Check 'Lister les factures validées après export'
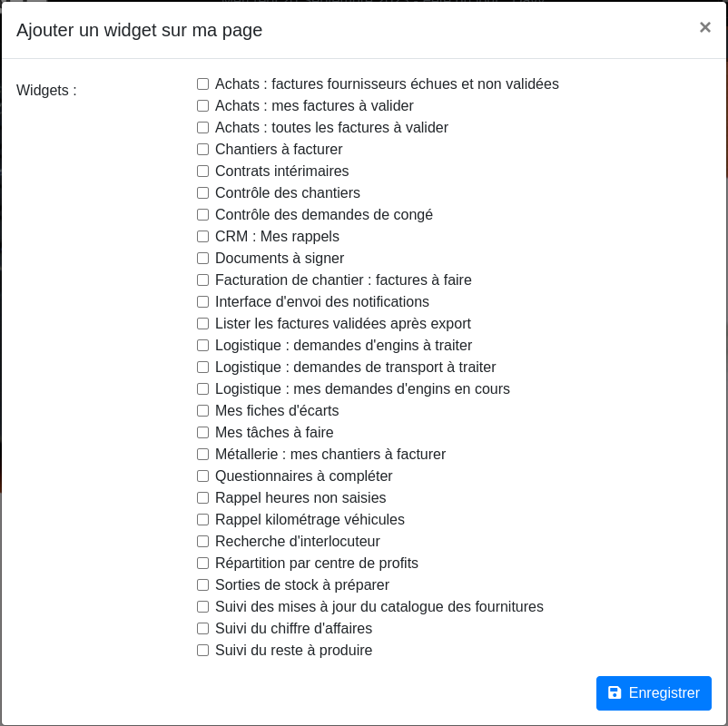728x726 pixels. pyautogui.click(x=203, y=324)
